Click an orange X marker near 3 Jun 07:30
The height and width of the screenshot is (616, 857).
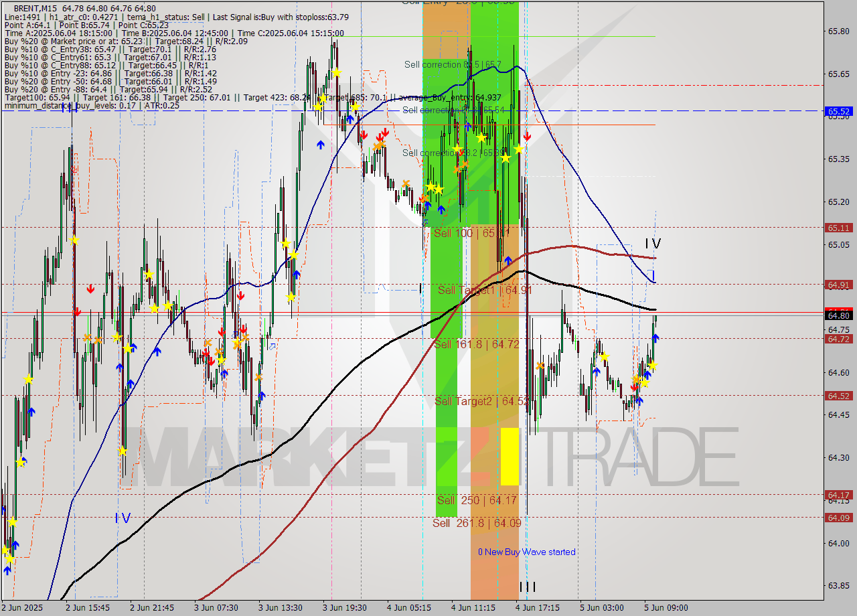(x=208, y=342)
